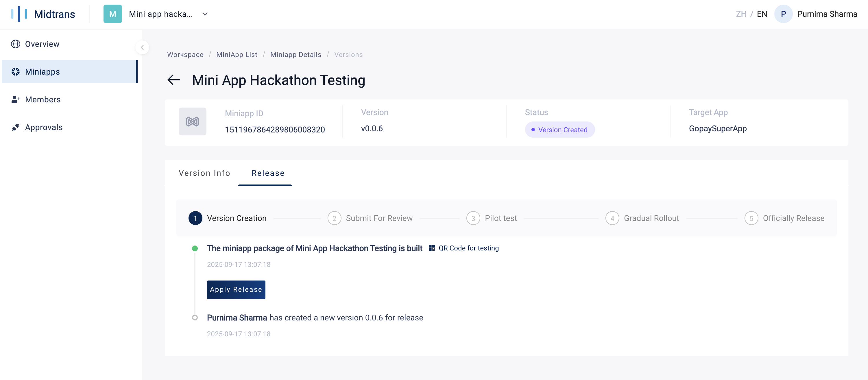The width and height of the screenshot is (868, 380).
Task: Switch to Release tab
Action: 268,173
